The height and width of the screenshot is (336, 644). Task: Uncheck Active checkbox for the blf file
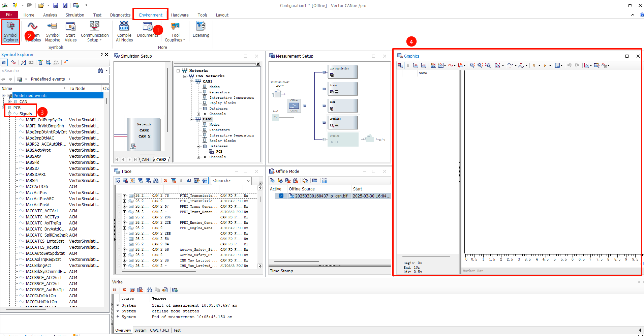click(281, 196)
